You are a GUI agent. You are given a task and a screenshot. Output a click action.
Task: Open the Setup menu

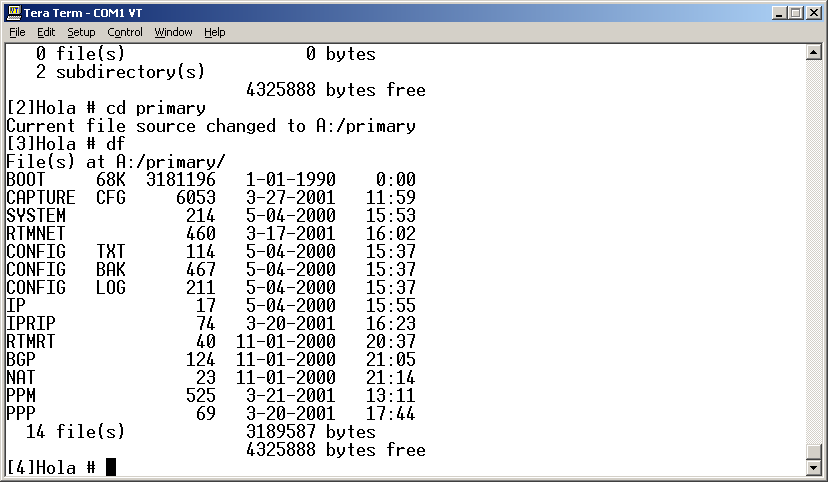click(x=81, y=32)
